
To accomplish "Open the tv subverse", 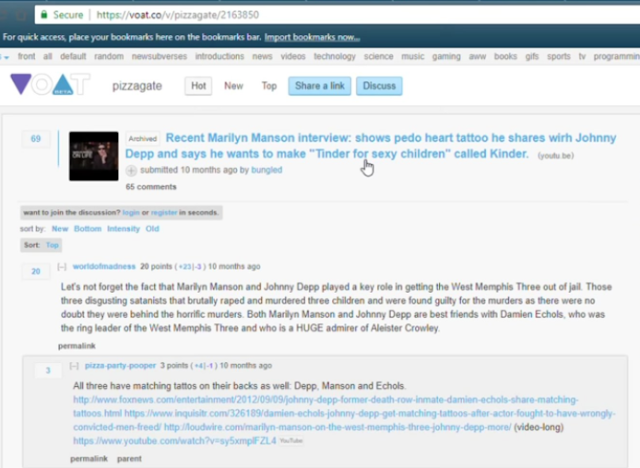I will tap(582, 56).
